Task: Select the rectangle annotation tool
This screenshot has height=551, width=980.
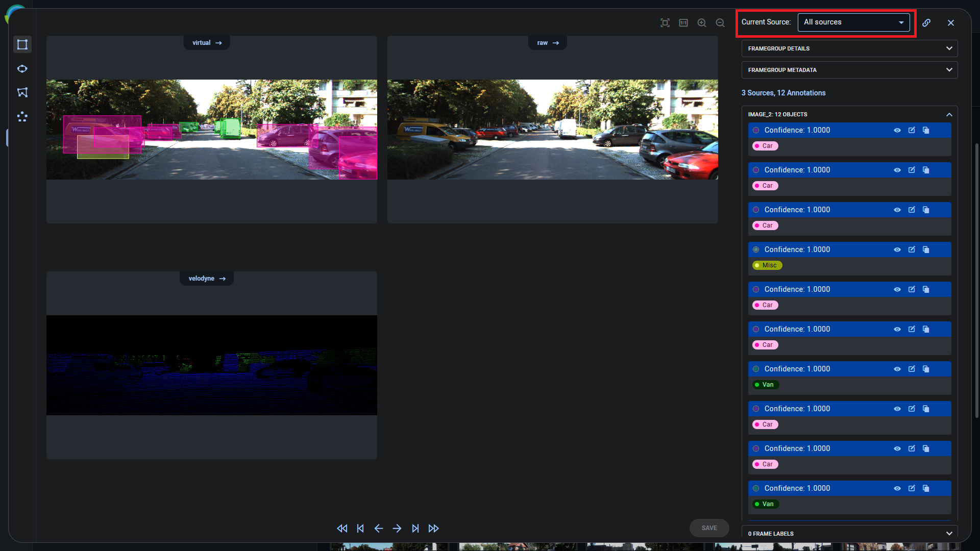Action: click(22, 44)
